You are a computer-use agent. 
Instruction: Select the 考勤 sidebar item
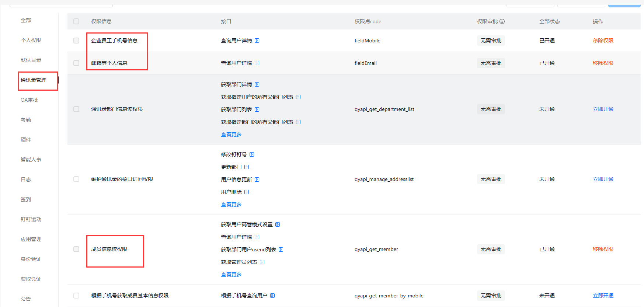tap(26, 120)
